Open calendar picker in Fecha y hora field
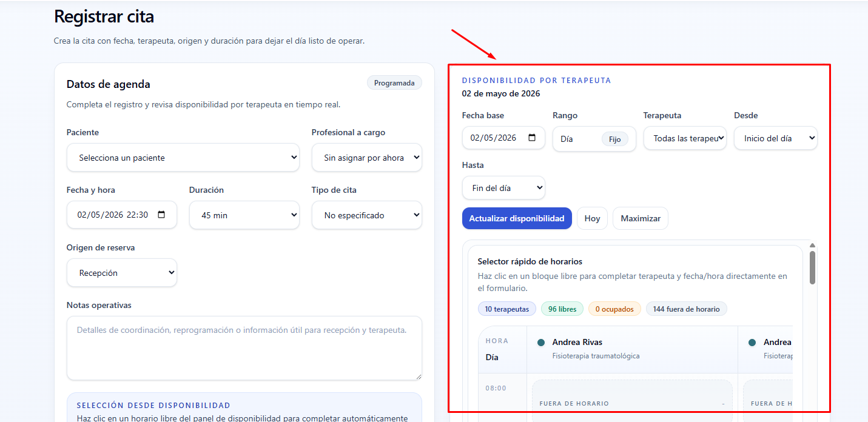 click(x=161, y=215)
